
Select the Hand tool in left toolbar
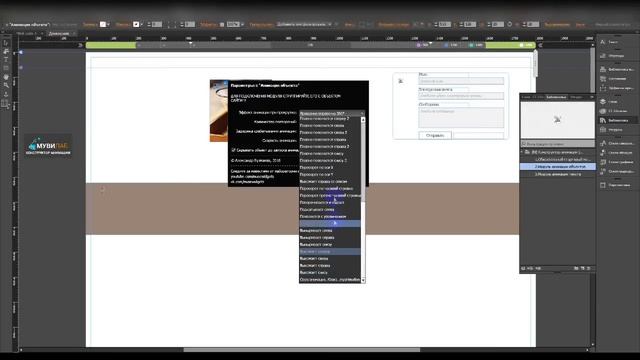(6, 77)
